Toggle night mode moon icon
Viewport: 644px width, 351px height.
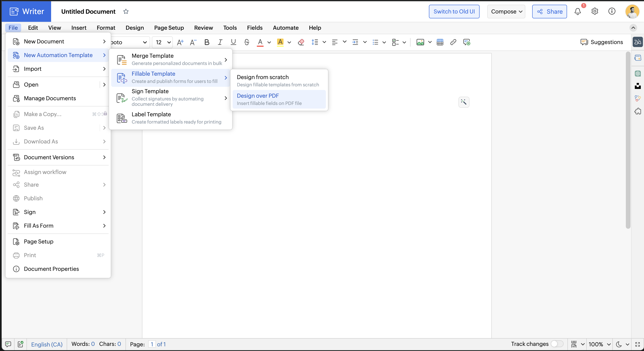point(619,344)
